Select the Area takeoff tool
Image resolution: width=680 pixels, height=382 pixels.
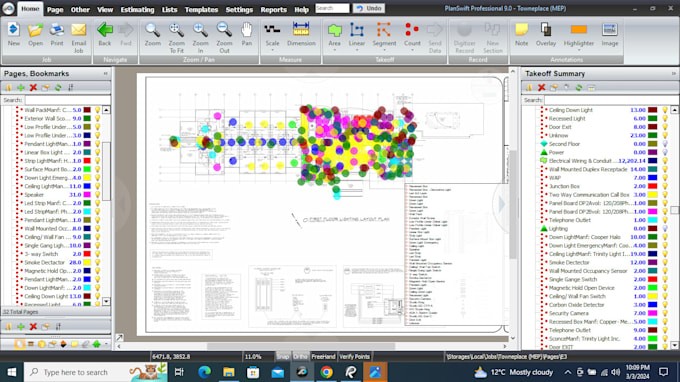coord(334,34)
